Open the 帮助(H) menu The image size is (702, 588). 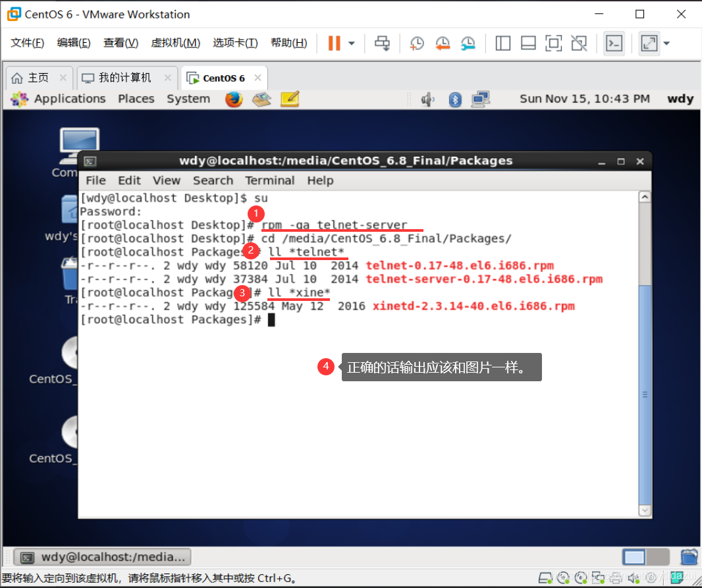click(289, 43)
